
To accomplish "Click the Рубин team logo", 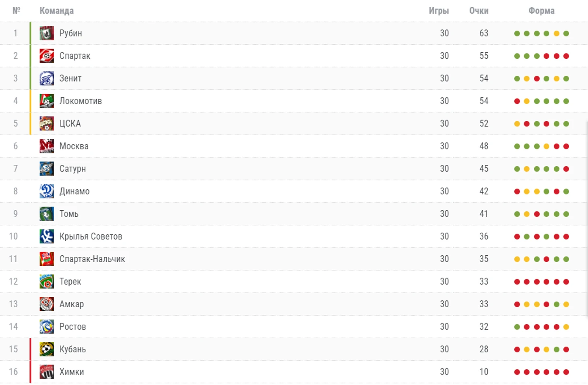I will (47, 33).
